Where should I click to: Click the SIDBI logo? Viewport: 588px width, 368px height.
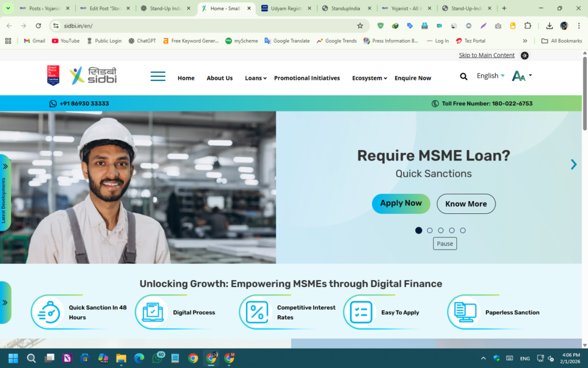pyautogui.click(x=92, y=75)
